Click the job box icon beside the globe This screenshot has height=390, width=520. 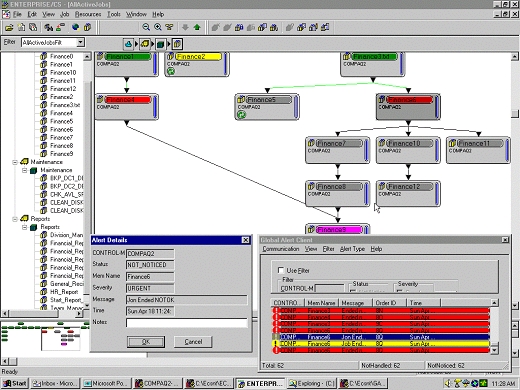87,27
